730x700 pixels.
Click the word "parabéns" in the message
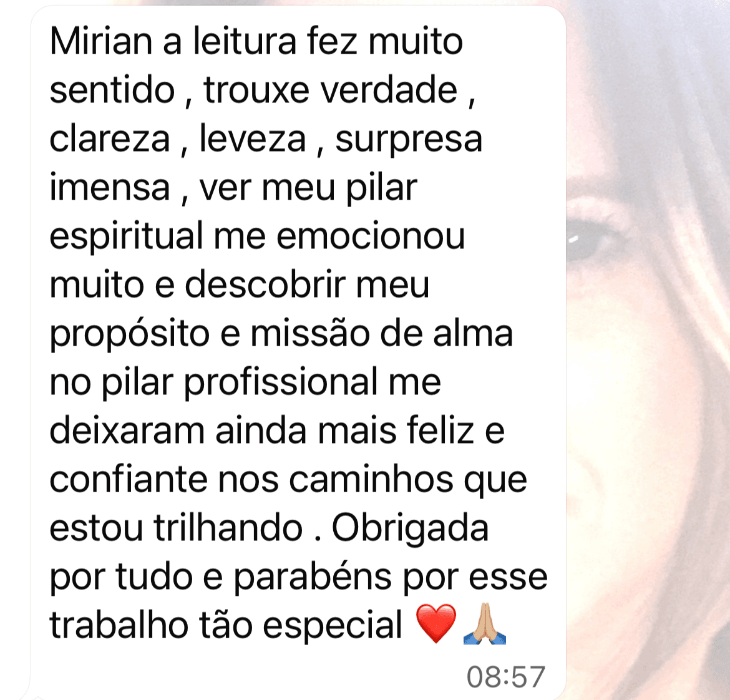click(x=313, y=578)
